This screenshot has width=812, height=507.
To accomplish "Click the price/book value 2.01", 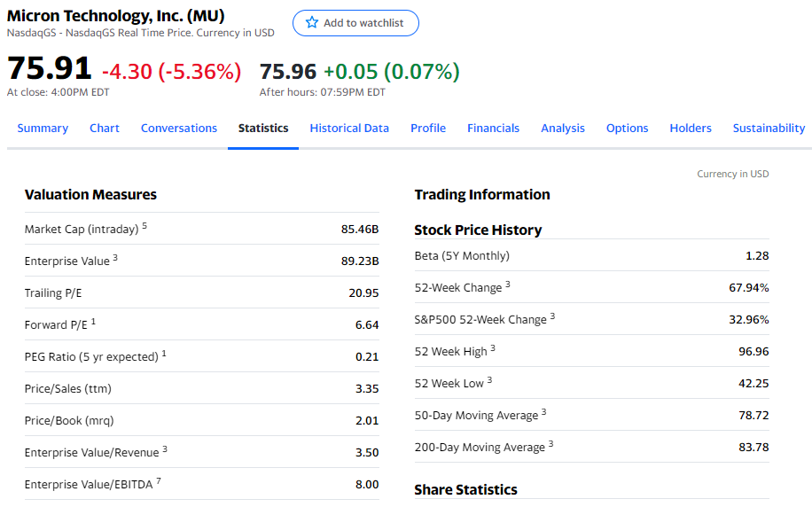I will click(x=367, y=420).
